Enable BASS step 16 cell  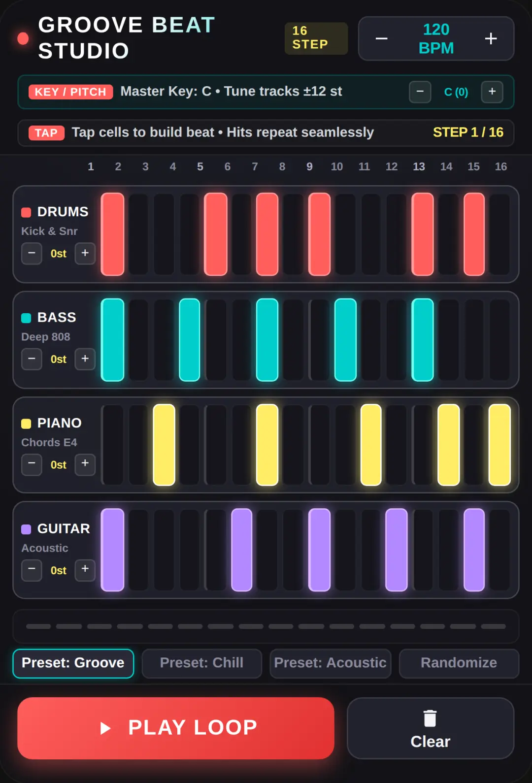click(x=500, y=340)
